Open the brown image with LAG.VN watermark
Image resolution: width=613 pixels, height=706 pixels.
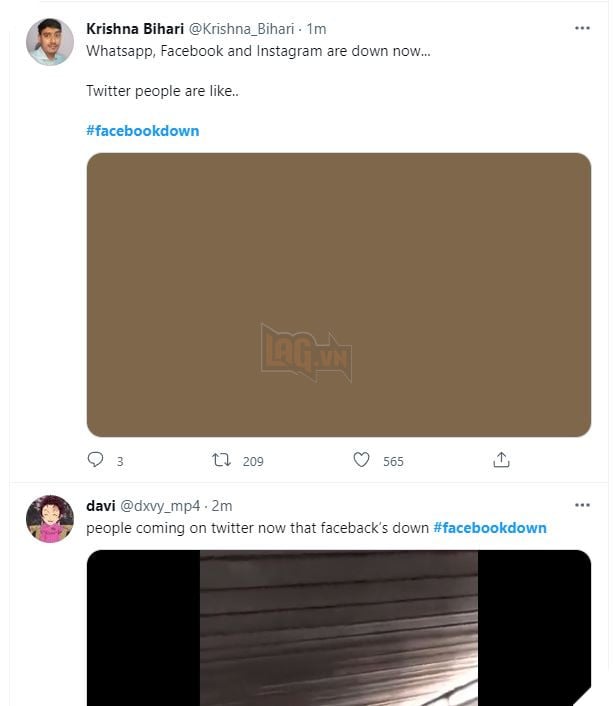click(339, 295)
